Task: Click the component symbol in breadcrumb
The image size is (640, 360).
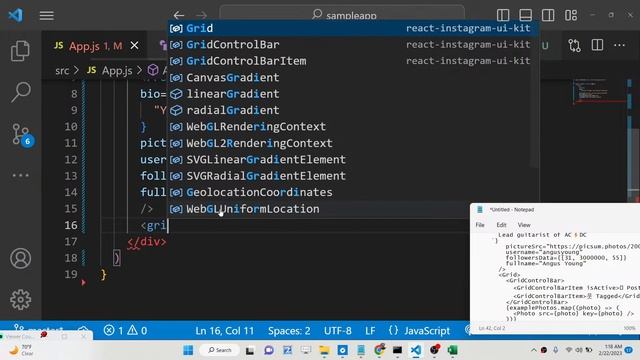Action: point(153,70)
